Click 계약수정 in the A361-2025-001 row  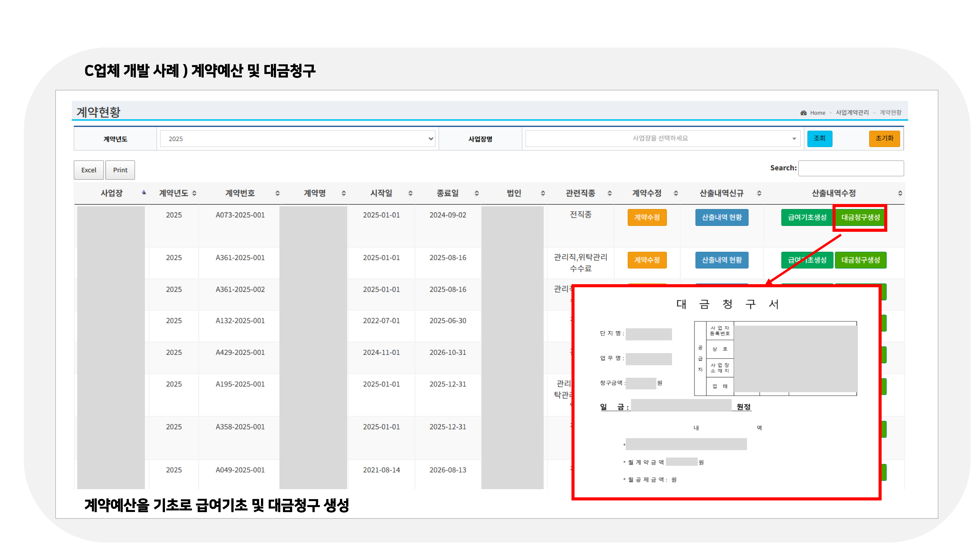(647, 260)
